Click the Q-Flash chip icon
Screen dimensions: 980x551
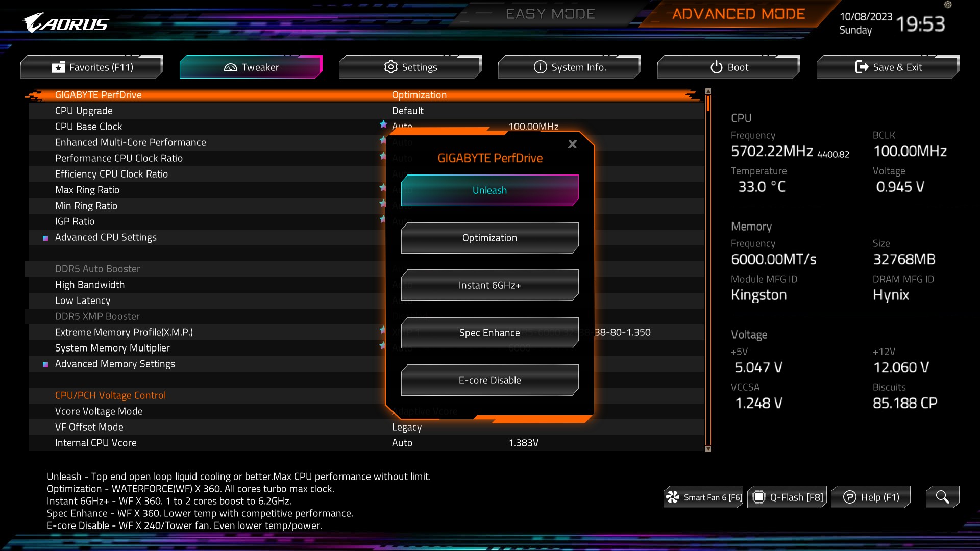click(x=759, y=497)
